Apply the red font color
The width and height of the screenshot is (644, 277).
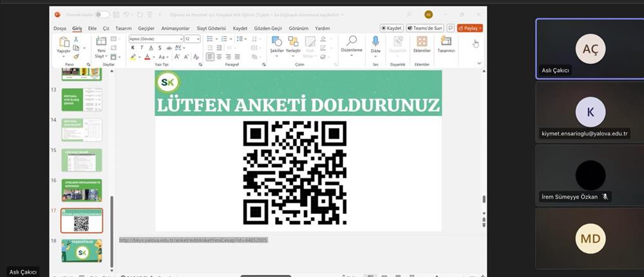point(147,57)
